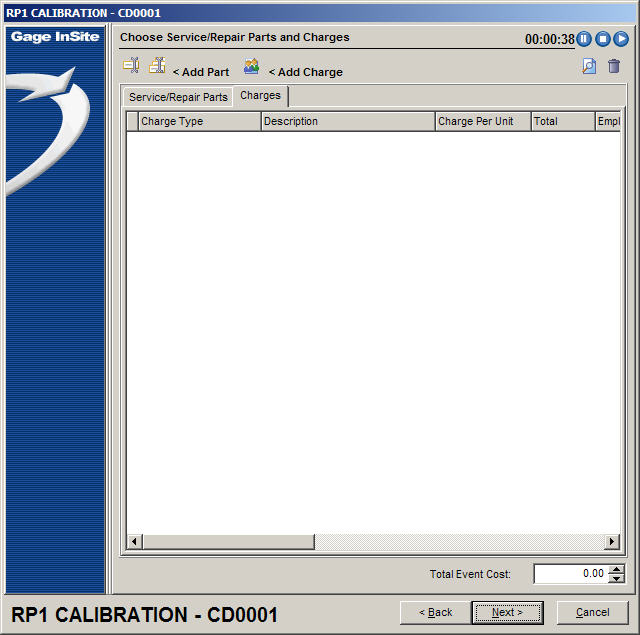The image size is (640, 635).
Task: Sort by Charge Per Unit column
Action: [482, 121]
